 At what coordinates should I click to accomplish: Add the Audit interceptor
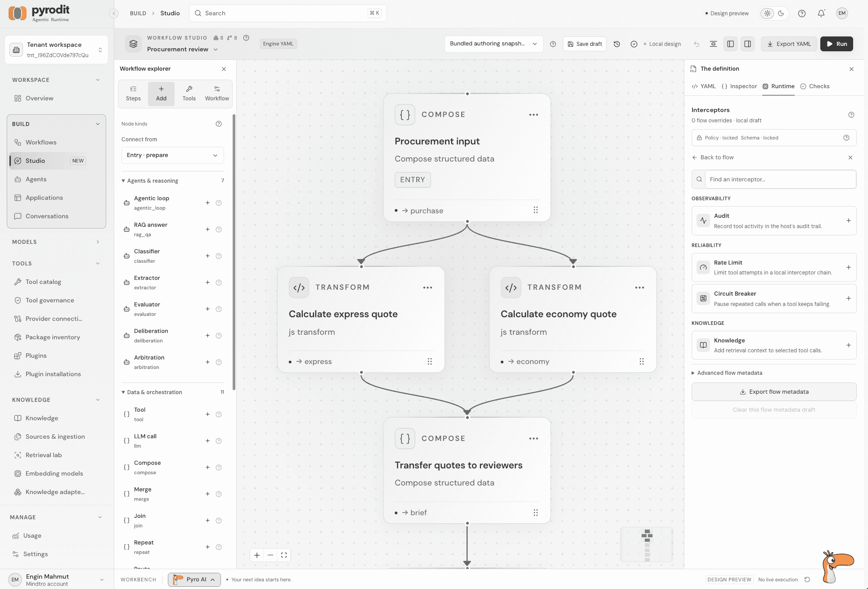pyautogui.click(x=848, y=220)
